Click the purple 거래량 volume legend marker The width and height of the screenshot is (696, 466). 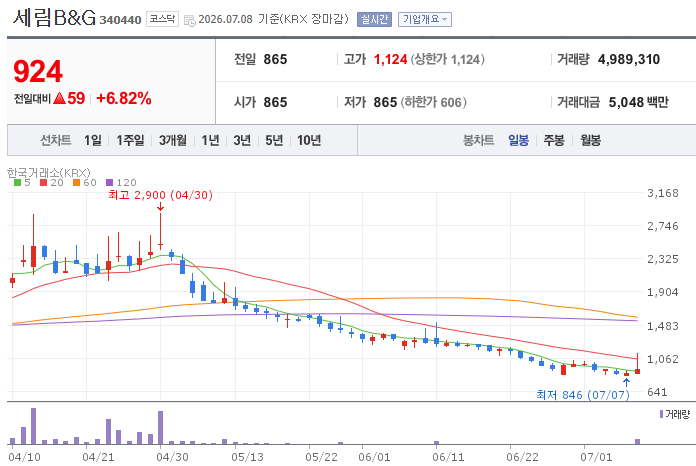(x=661, y=414)
